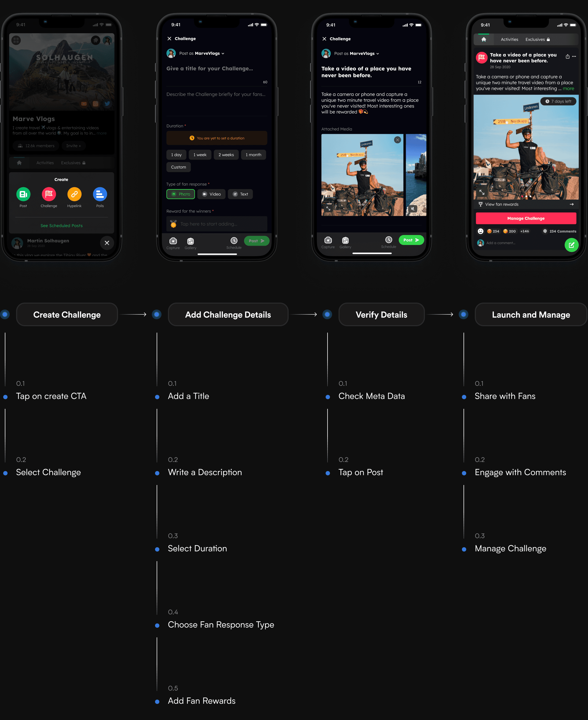This screenshot has width=588, height=720.
Task: Expand description with 'more' link
Action: point(568,89)
